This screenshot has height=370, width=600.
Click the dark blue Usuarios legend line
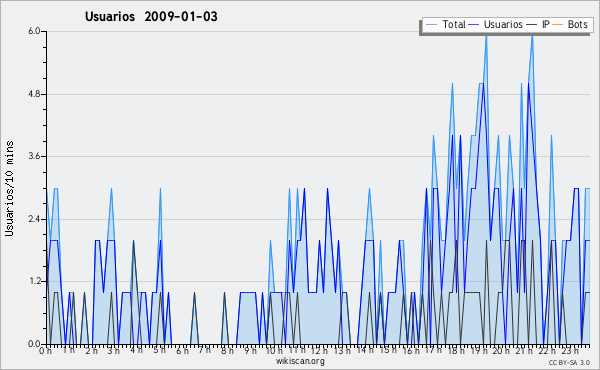474,25
